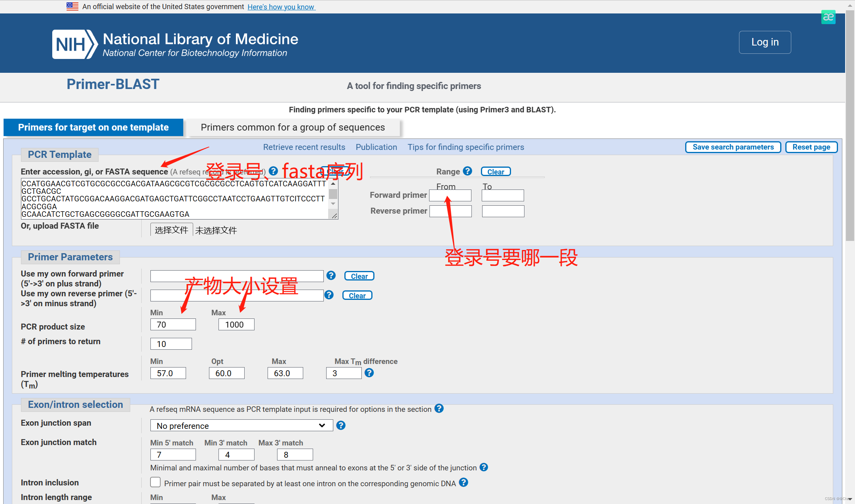Enable the Intron inclusion checkbox

156,482
